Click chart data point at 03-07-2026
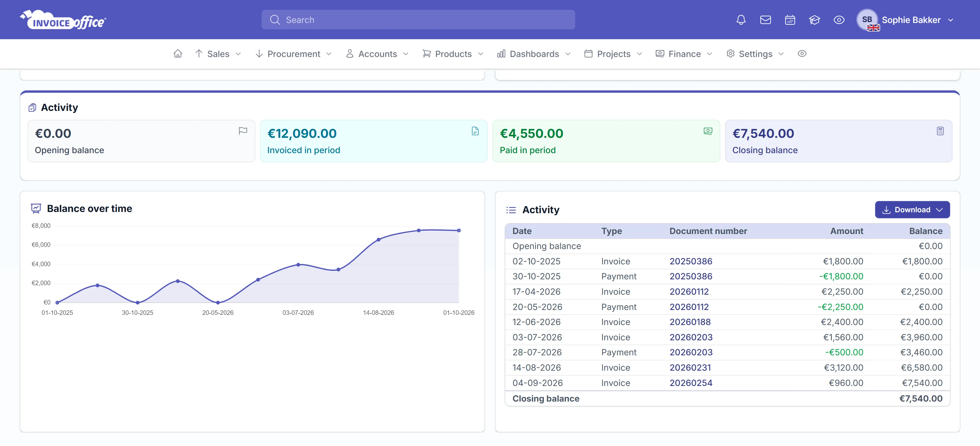The width and height of the screenshot is (980, 446). 298,264
